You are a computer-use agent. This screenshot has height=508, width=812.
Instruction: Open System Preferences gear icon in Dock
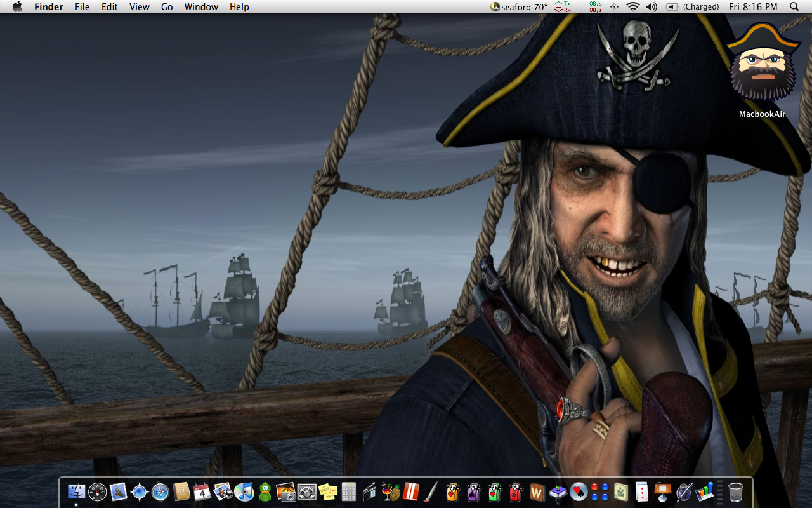coord(306,491)
